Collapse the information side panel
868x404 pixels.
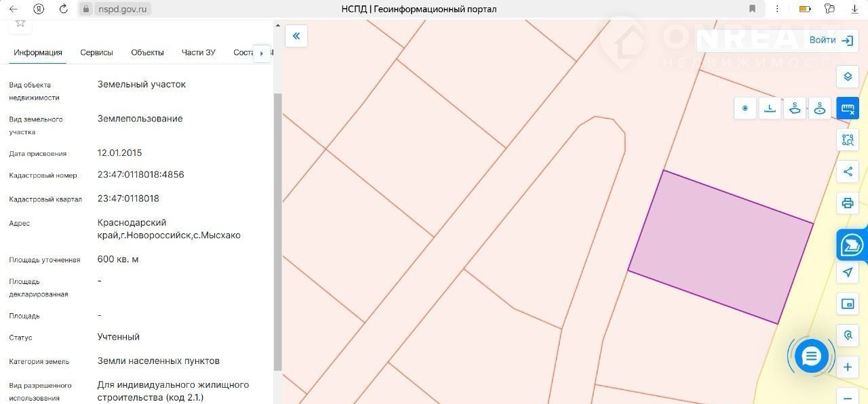tap(296, 36)
